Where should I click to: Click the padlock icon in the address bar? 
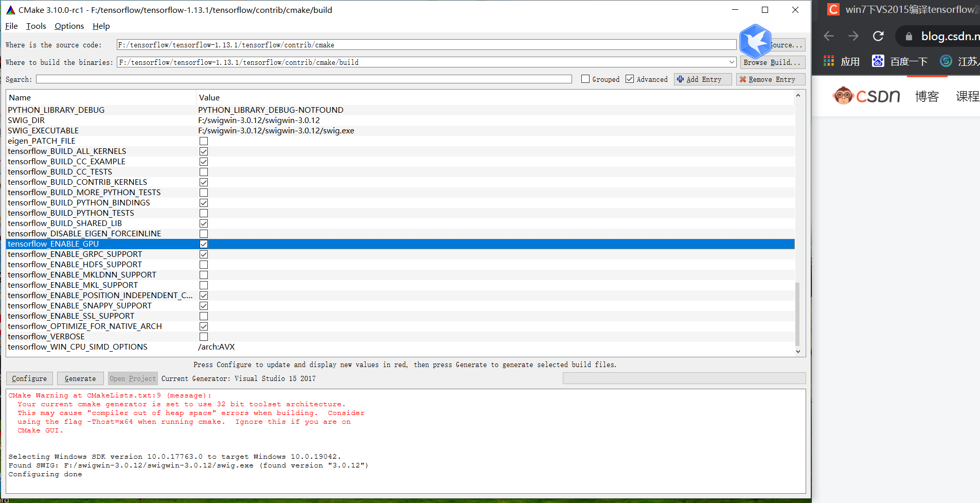point(908,36)
